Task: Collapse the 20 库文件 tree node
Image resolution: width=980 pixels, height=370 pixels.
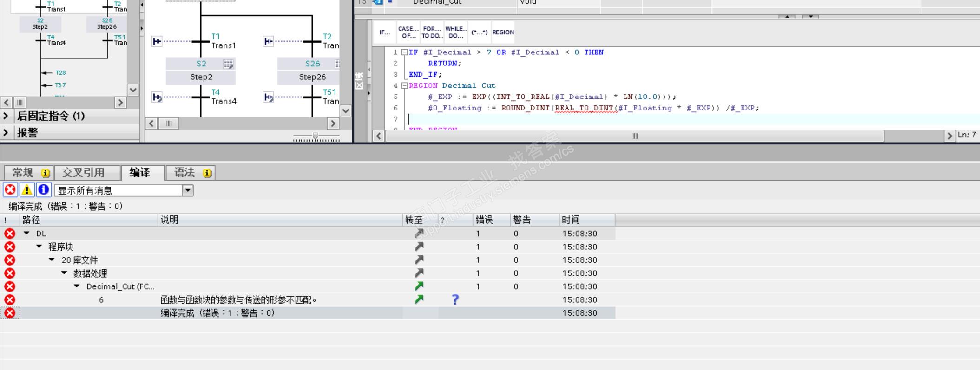Action: point(52,260)
